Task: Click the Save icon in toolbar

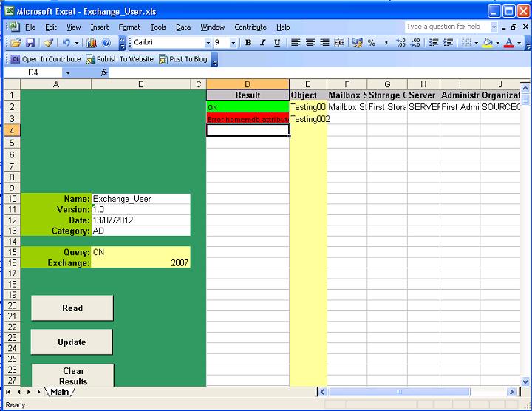Action: pyautogui.click(x=30, y=43)
